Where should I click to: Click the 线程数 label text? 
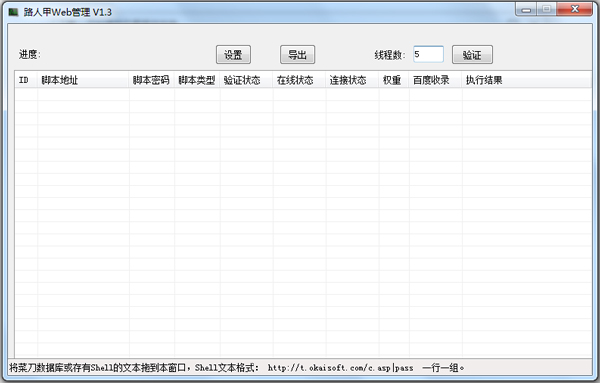point(390,55)
